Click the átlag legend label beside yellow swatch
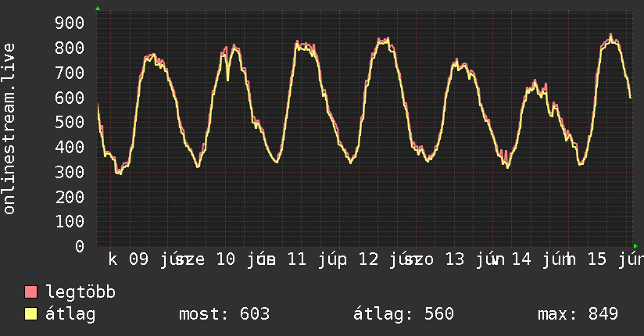This screenshot has width=644, height=336. (x=70, y=314)
